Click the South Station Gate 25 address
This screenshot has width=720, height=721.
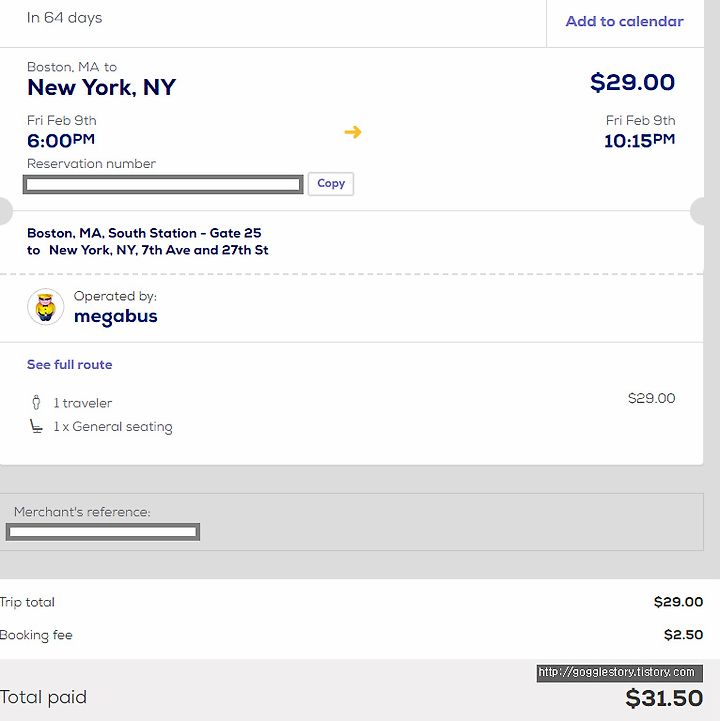tap(144, 233)
